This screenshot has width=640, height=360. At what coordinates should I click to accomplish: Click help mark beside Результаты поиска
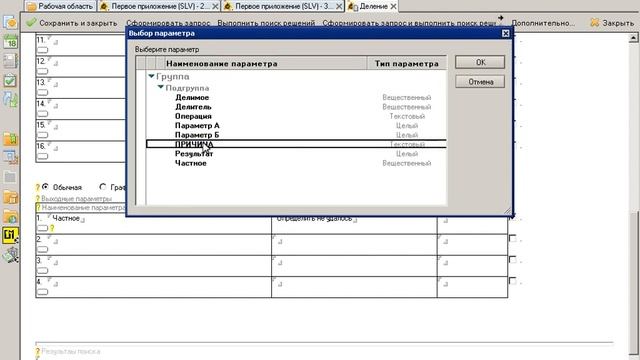click(x=38, y=351)
